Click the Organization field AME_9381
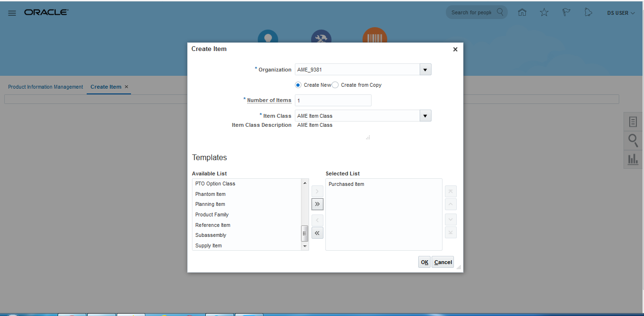The height and width of the screenshot is (316, 644). point(357,70)
